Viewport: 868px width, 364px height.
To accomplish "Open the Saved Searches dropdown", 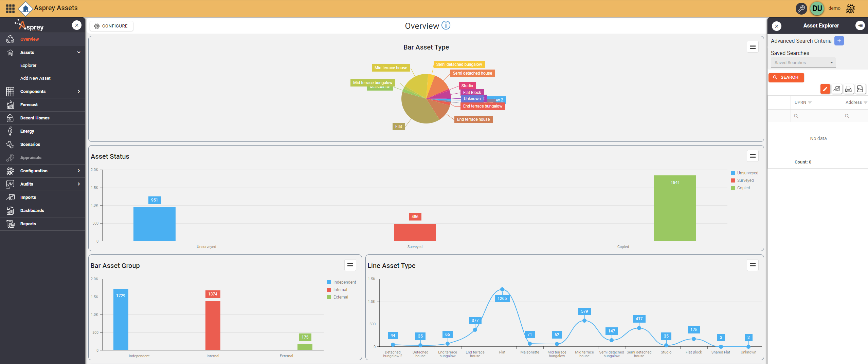I will click(x=803, y=63).
